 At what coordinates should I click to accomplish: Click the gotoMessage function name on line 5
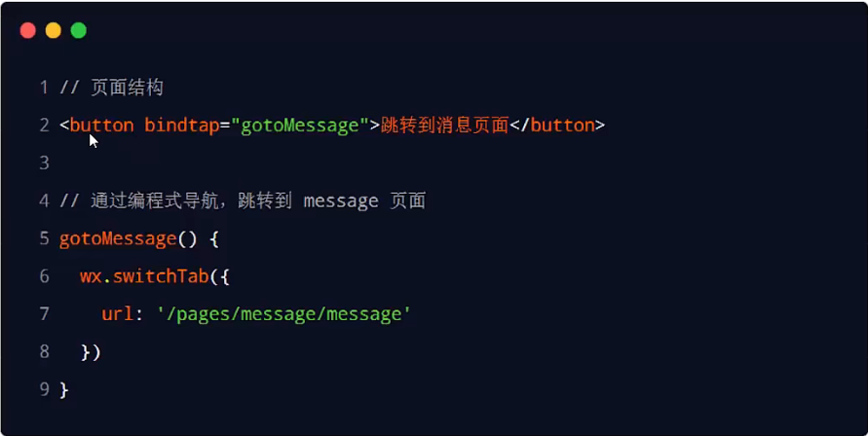pyautogui.click(x=118, y=239)
